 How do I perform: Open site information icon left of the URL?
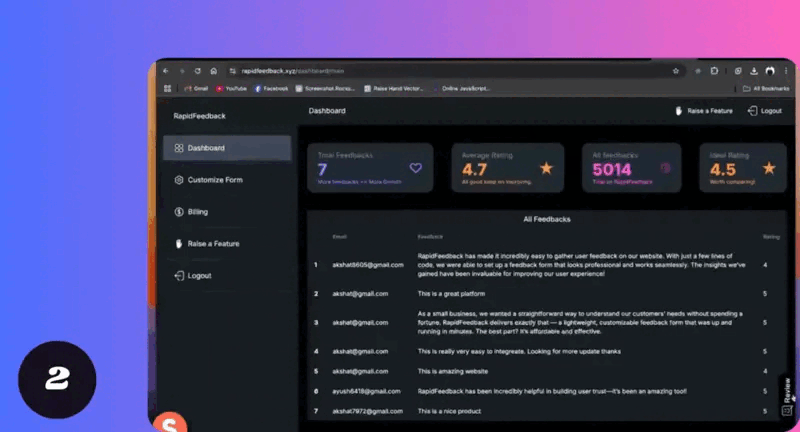click(x=232, y=71)
